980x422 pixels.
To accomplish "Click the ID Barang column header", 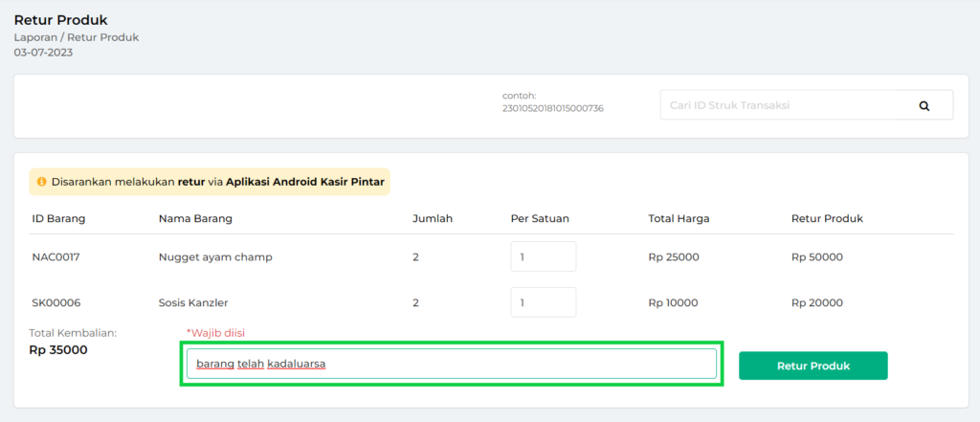I will (58, 218).
